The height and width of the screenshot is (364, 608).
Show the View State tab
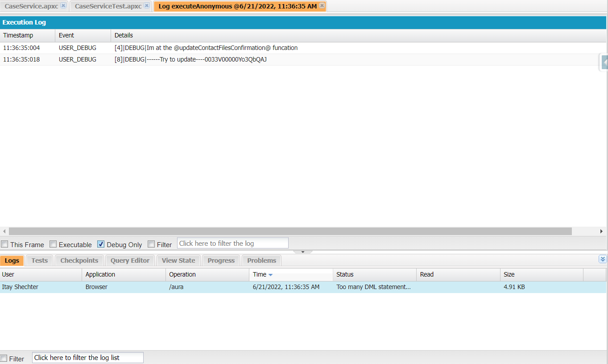pos(178,261)
